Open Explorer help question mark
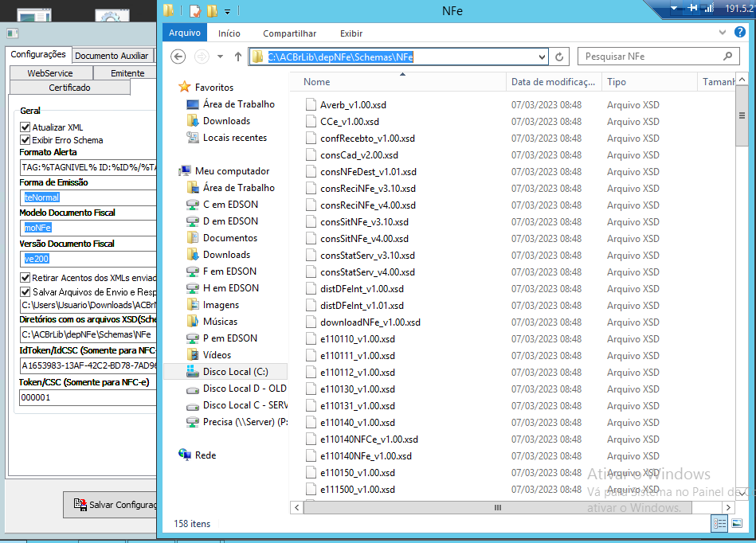The image size is (756, 543). tap(739, 33)
